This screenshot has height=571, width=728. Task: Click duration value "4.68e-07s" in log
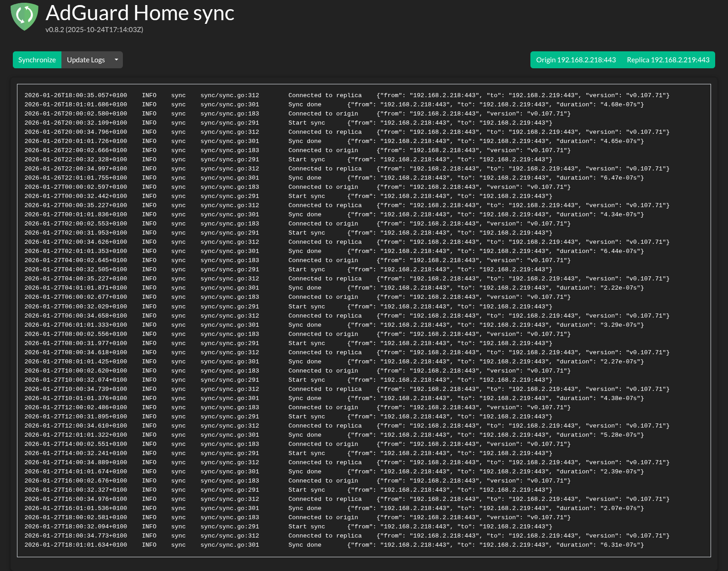(620, 104)
